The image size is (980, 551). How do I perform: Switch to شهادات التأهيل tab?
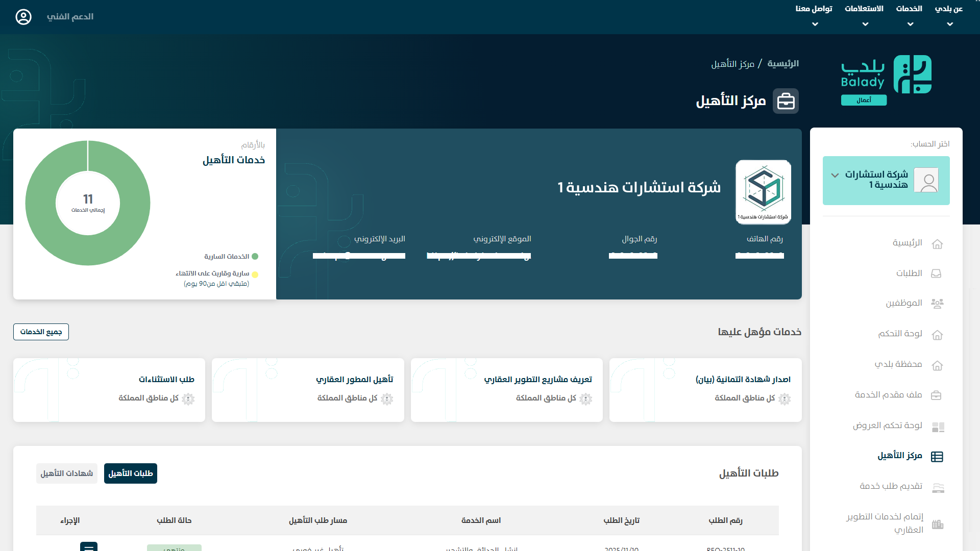[67, 473]
